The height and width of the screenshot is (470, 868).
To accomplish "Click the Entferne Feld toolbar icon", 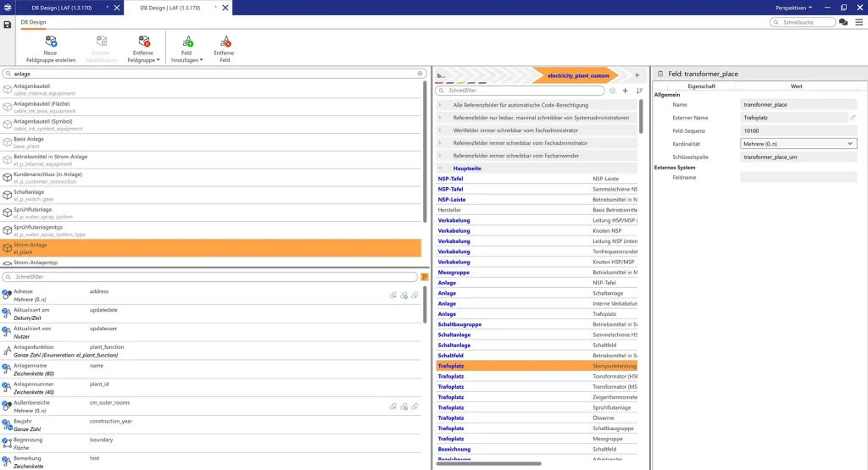I will (225, 41).
